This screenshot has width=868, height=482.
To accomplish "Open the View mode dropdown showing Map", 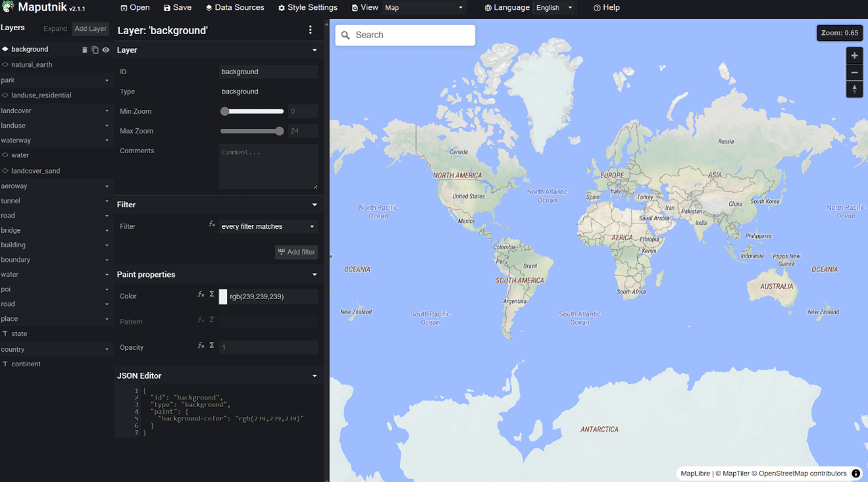I will pyautogui.click(x=424, y=8).
